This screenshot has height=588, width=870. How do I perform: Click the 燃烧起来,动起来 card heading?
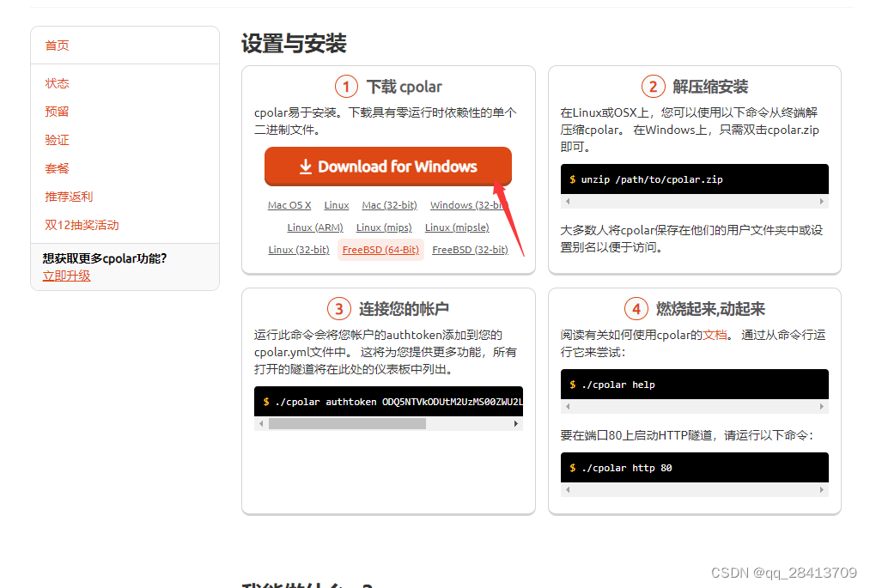coord(711,308)
